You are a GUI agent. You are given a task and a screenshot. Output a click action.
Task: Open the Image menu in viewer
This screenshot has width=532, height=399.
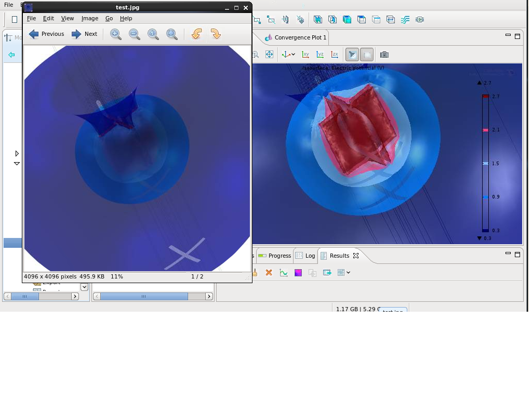pyautogui.click(x=89, y=18)
